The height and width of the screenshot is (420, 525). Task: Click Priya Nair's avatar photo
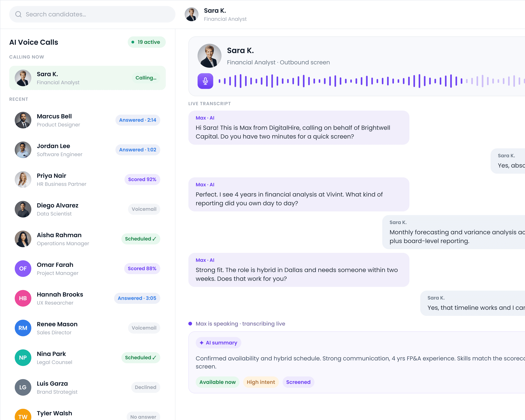click(23, 180)
